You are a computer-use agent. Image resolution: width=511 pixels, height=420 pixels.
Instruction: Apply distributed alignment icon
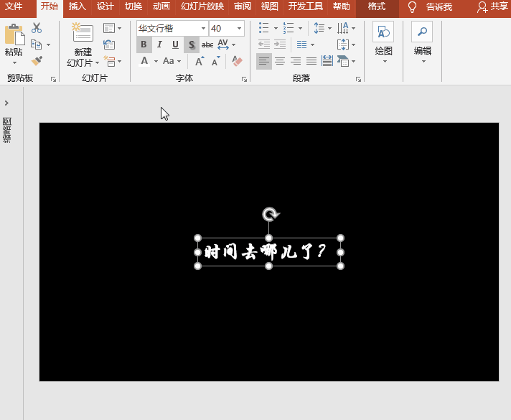click(x=327, y=61)
